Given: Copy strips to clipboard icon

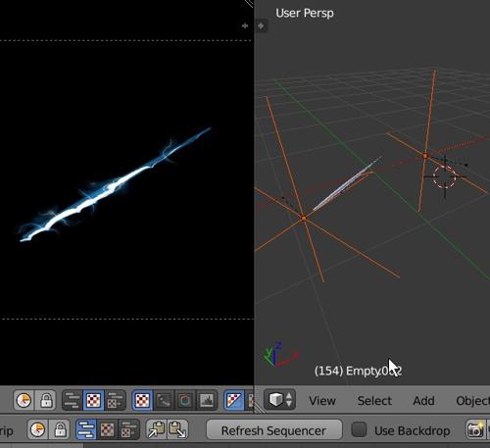Looking at the screenshot, I should tap(157, 429).
